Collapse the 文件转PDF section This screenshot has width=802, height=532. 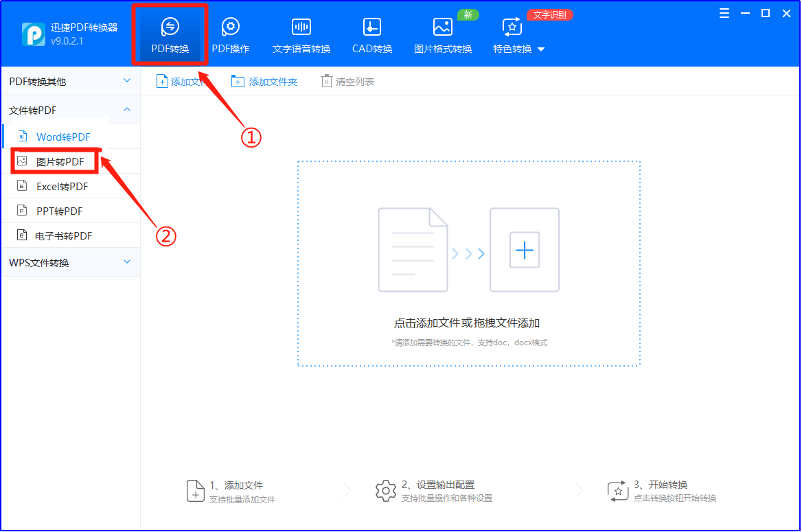(x=71, y=110)
